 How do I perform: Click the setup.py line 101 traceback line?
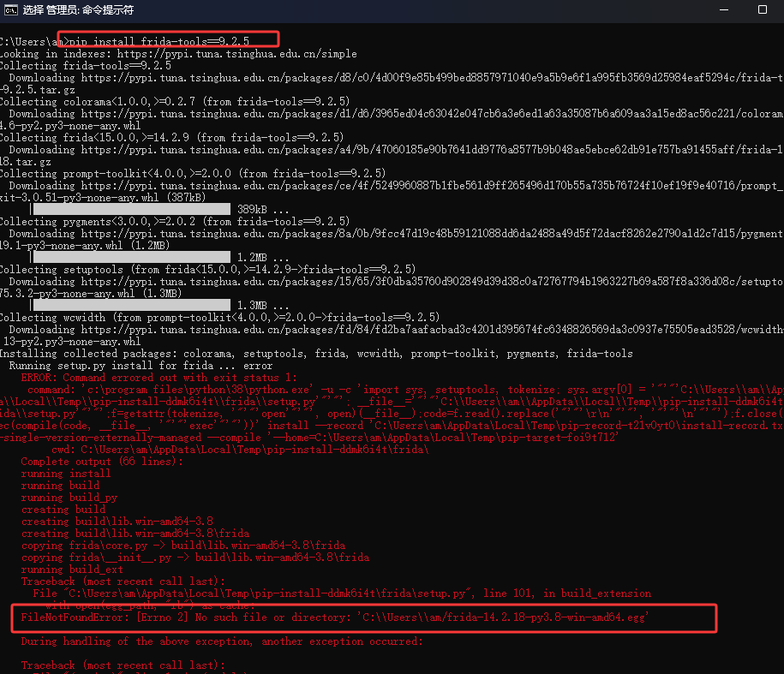pos(342,593)
